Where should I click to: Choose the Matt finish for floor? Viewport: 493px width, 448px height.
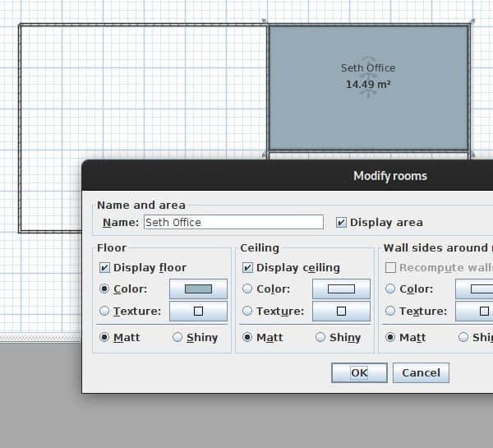(x=104, y=337)
